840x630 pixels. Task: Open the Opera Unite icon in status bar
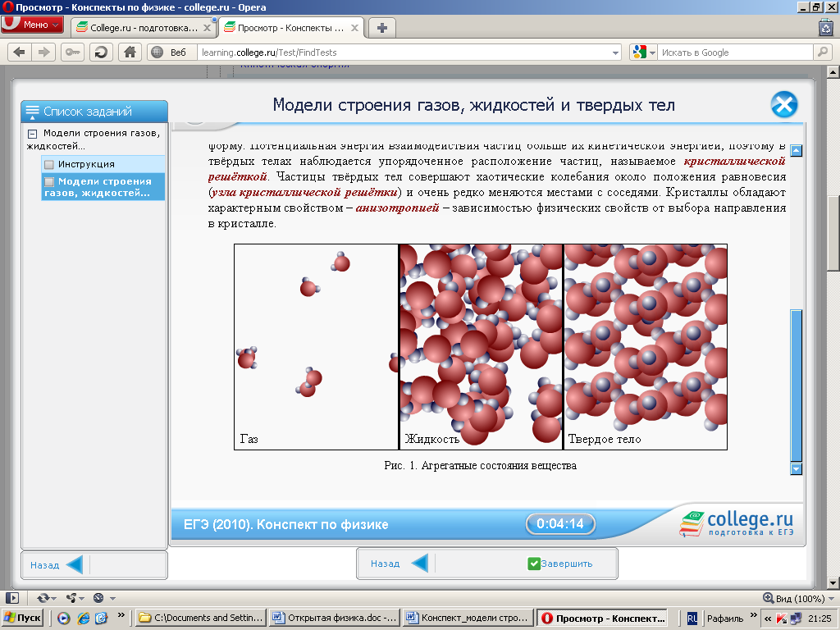[71, 598]
